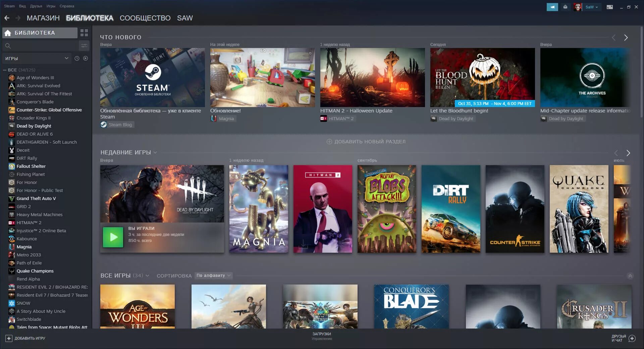Open Crusader Kings II cover thumbnail
Screen dimensions: 644x349
[594, 306]
